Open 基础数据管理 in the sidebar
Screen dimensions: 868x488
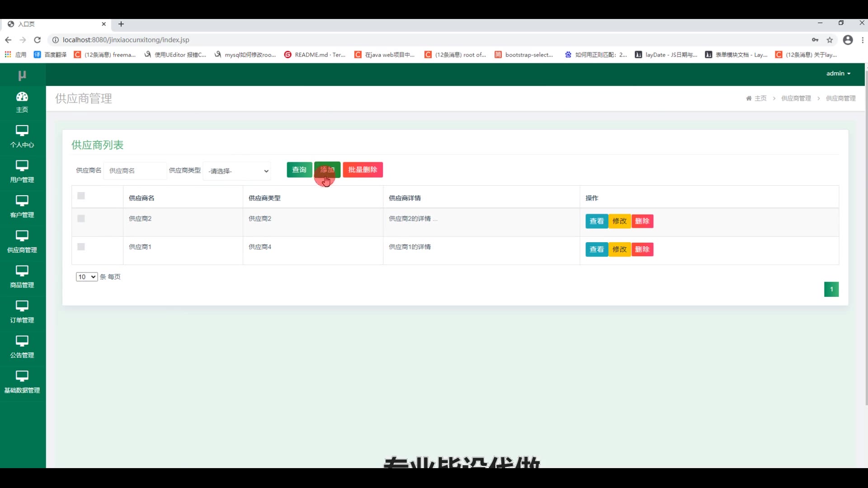pos(22,382)
